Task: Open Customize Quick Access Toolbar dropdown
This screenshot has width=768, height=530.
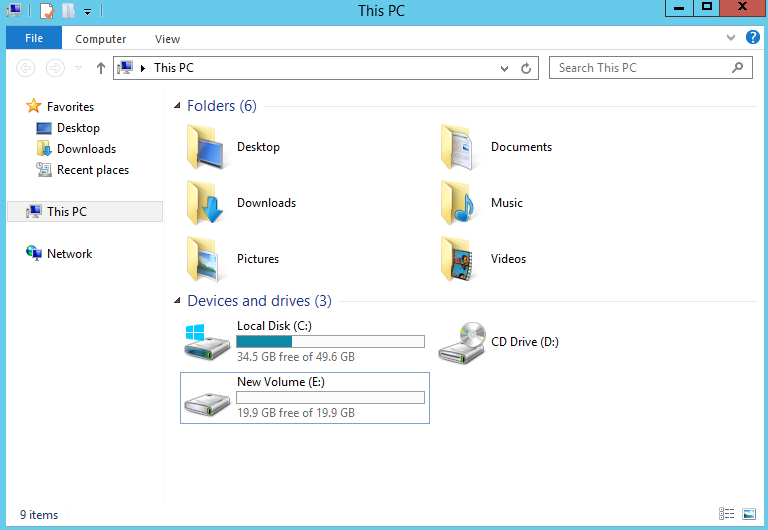Action: (87, 11)
